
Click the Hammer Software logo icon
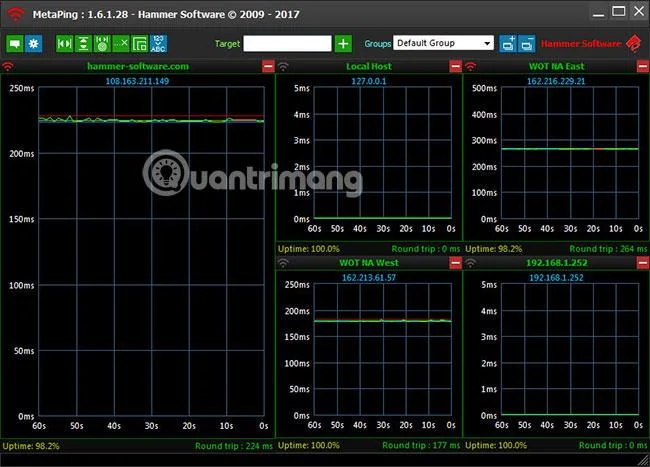point(634,43)
